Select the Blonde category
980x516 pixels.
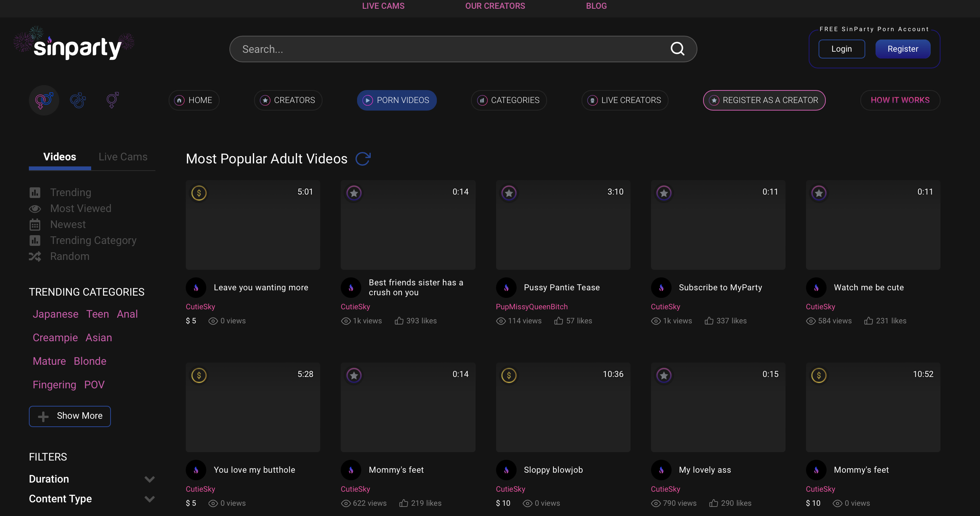click(x=90, y=361)
